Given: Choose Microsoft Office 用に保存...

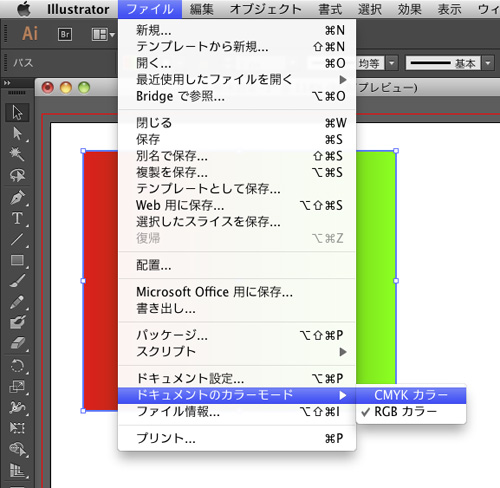Looking at the screenshot, I should pos(237,292).
